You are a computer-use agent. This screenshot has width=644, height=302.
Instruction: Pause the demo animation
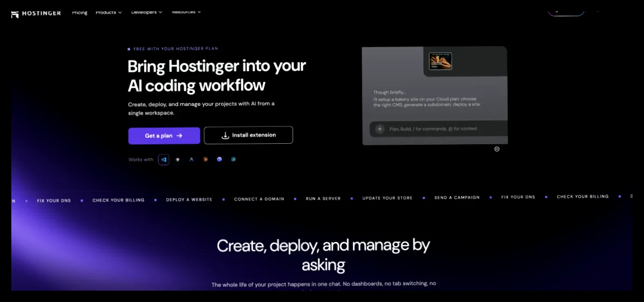[x=497, y=149]
